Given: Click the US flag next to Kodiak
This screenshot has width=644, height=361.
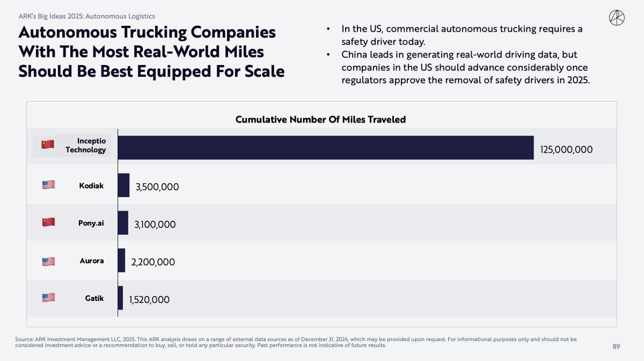Looking at the screenshot, I should [48, 185].
